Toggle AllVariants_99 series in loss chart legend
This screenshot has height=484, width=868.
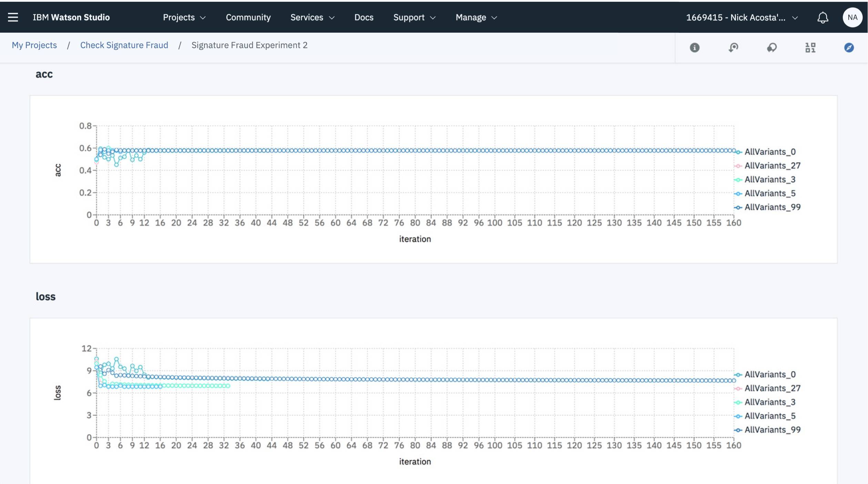tap(767, 430)
